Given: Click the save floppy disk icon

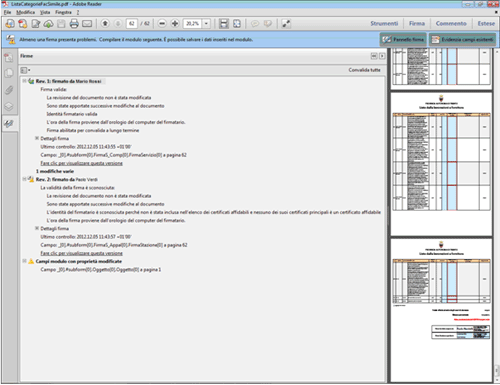Looking at the screenshot, I should click(x=61, y=24).
